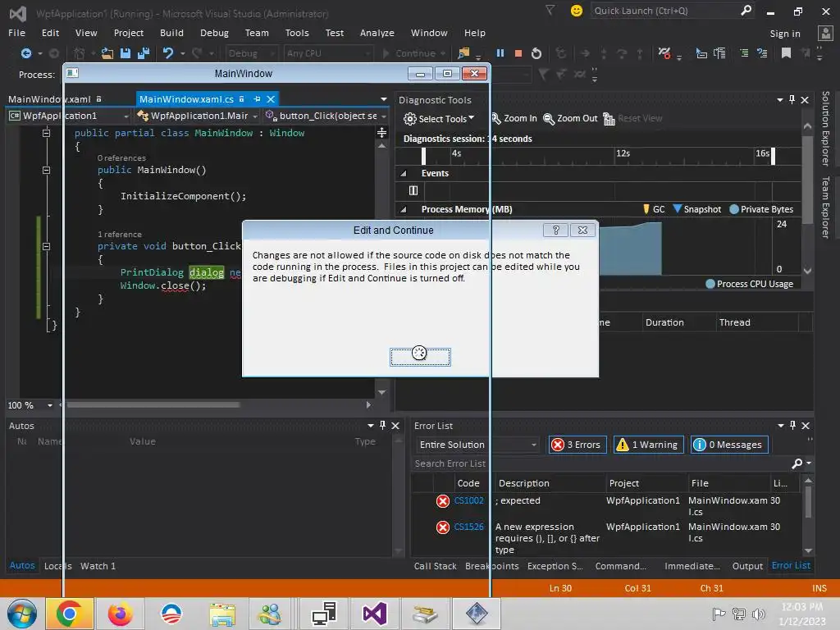Open the Debug menu
Screen dimensions: 840x630
click(x=214, y=33)
